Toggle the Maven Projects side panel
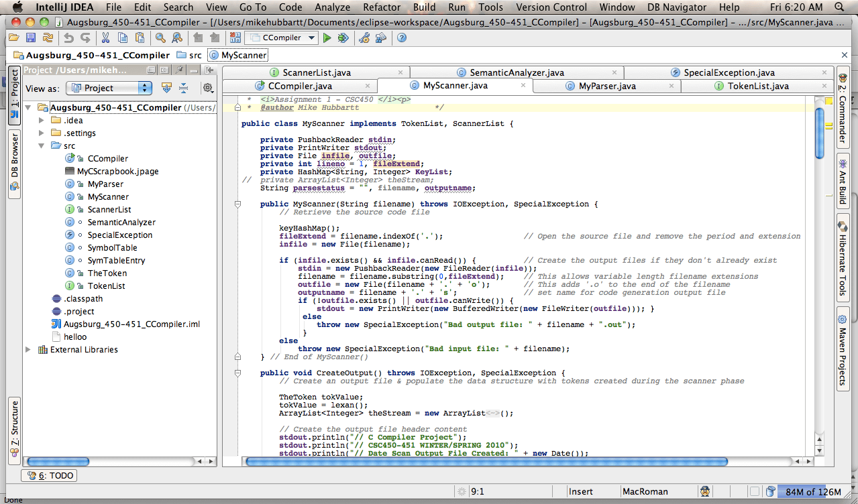 coord(843,349)
